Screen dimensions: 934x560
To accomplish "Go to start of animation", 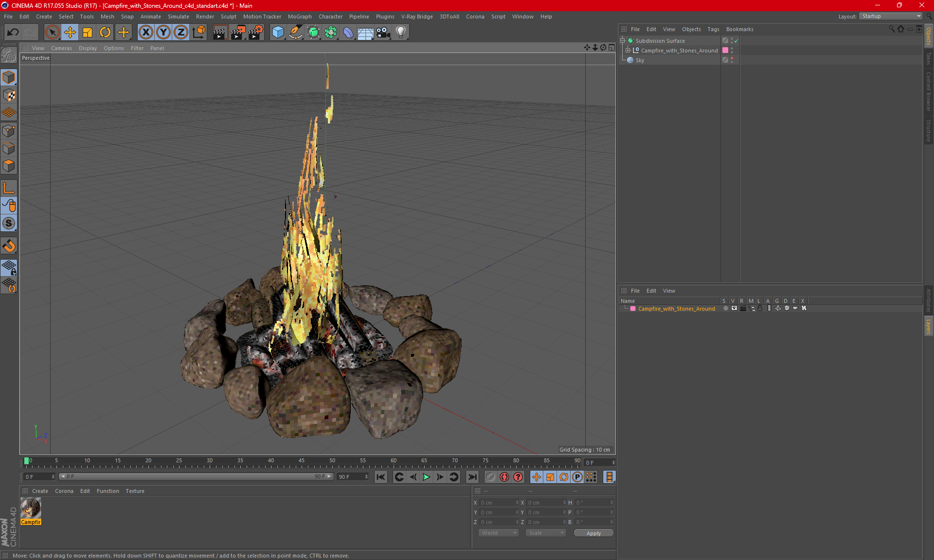I will tap(381, 477).
